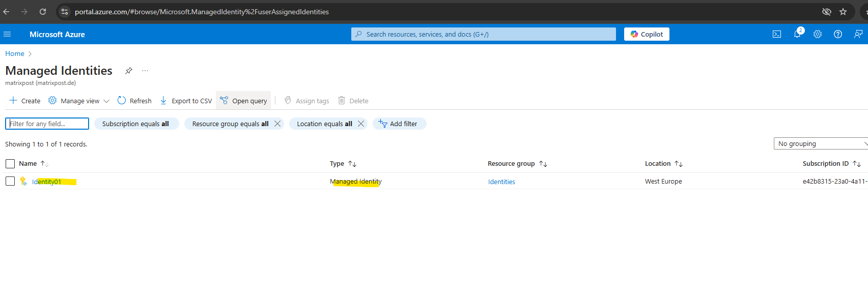Select the Identity01 row checkbox

pos(10,181)
